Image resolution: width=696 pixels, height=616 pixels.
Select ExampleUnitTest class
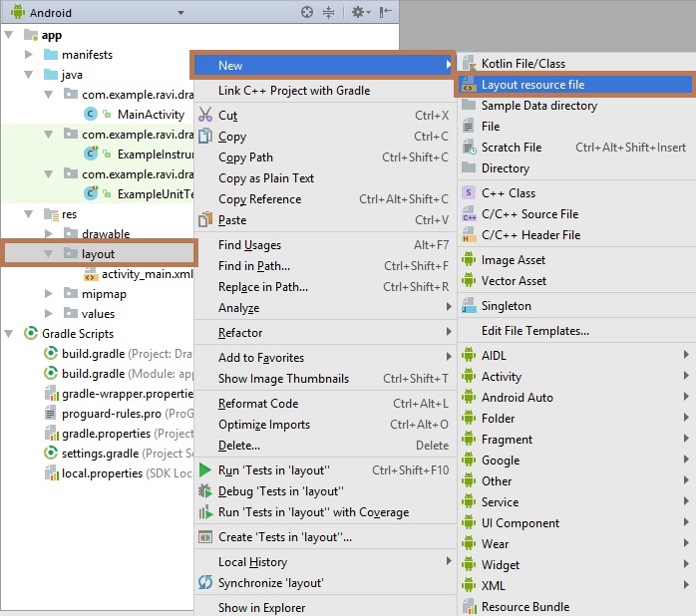[156, 194]
